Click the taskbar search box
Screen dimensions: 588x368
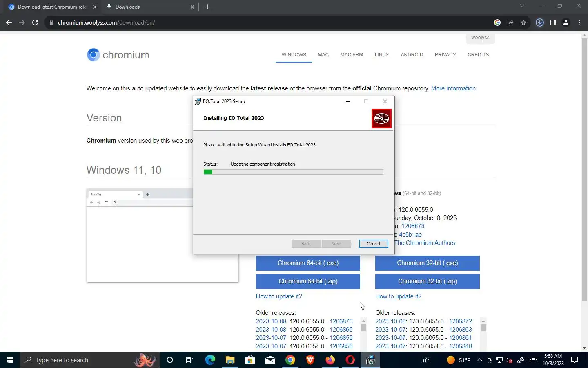click(90, 360)
